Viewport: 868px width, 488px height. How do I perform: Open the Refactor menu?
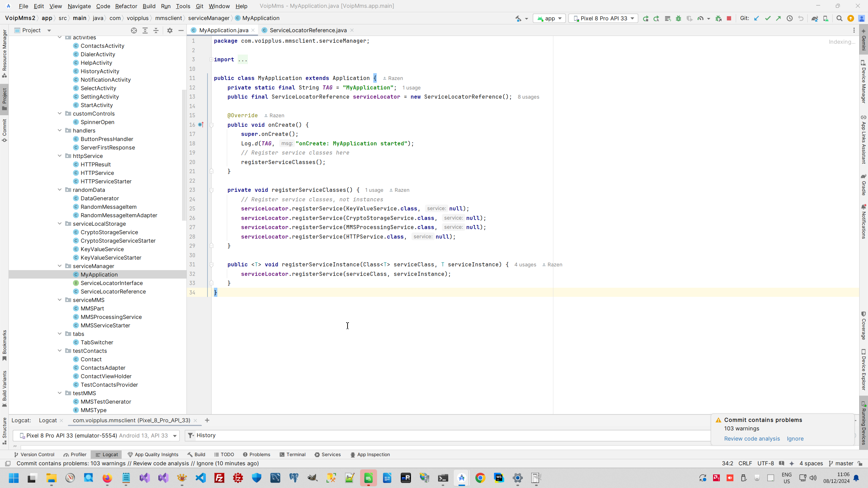coord(126,6)
